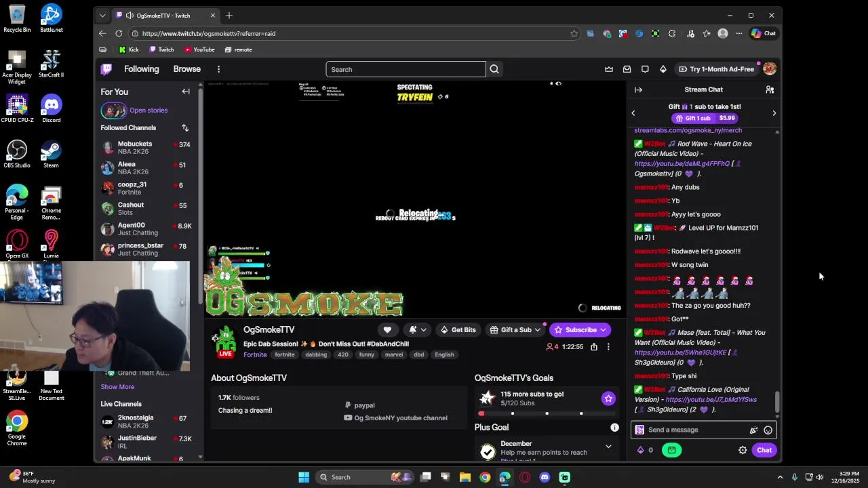Mute the tab audio speaker icon
Image resolution: width=868 pixels, height=488 pixels.
(130, 16)
